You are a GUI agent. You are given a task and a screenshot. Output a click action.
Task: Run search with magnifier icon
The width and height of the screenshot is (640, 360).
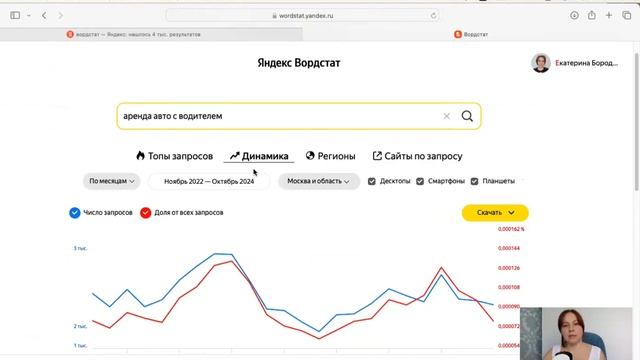(x=467, y=116)
